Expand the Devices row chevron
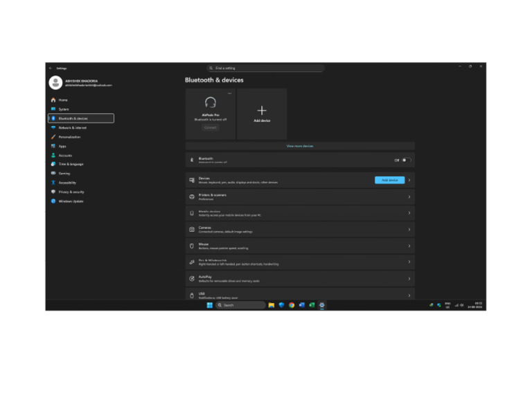Viewport: 532px width, 411px height. [409, 180]
